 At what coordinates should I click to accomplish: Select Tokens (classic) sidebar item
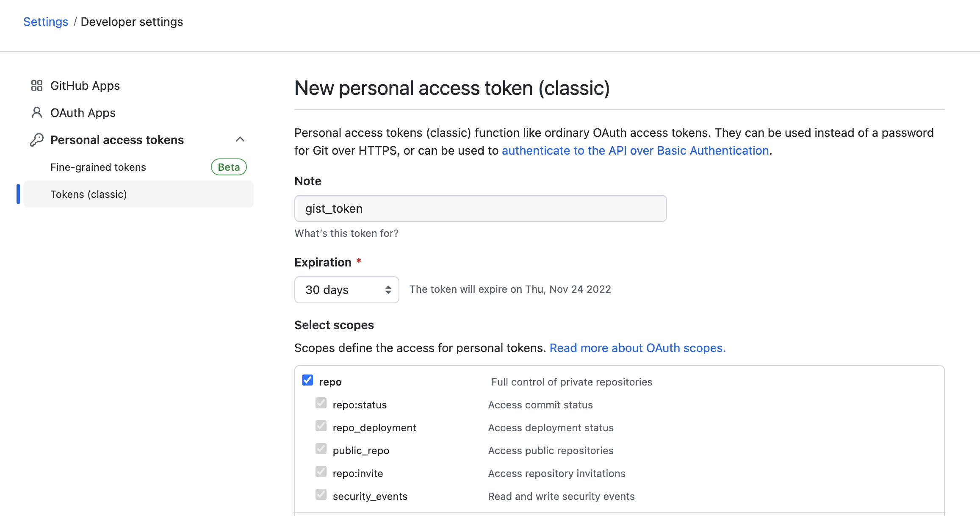(89, 194)
